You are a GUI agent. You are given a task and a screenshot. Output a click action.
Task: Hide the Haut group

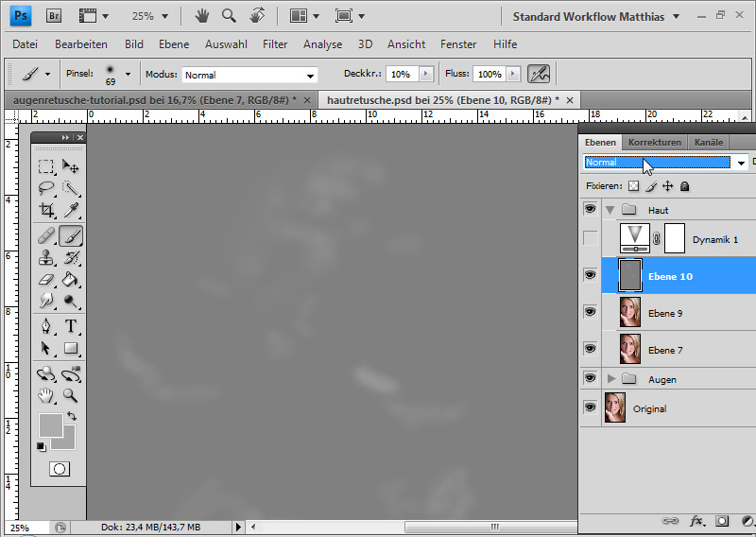click(590, 209)
